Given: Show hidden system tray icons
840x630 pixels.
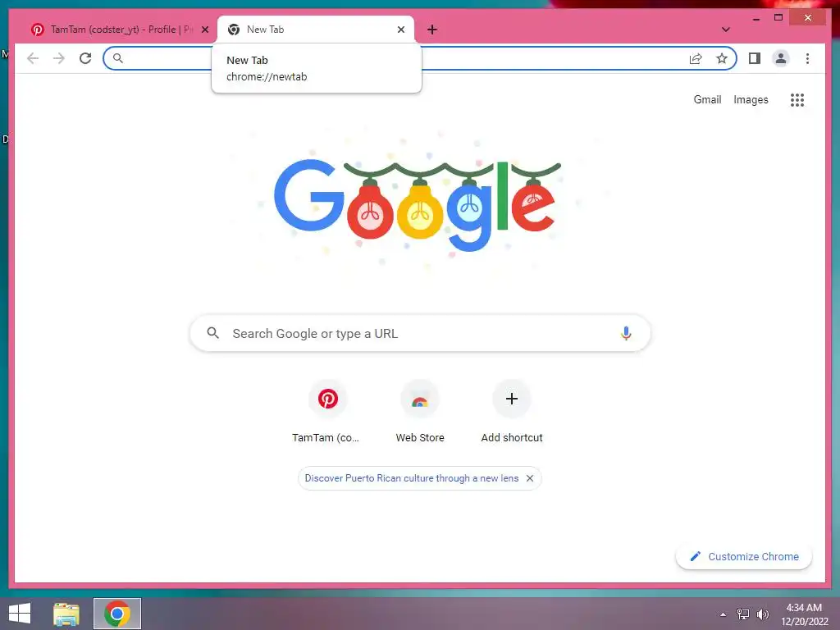Looking at the screenshot, I should pyautogui.click(x=724, y=614).
